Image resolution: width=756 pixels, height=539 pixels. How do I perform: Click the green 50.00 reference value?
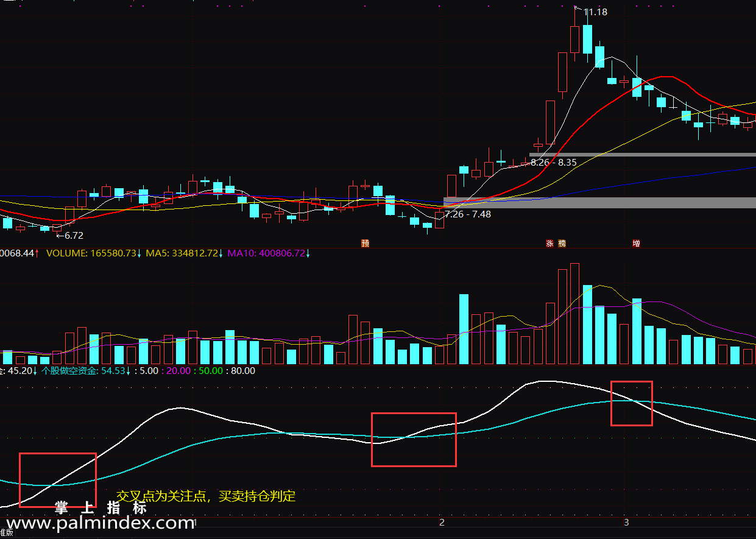211,370
